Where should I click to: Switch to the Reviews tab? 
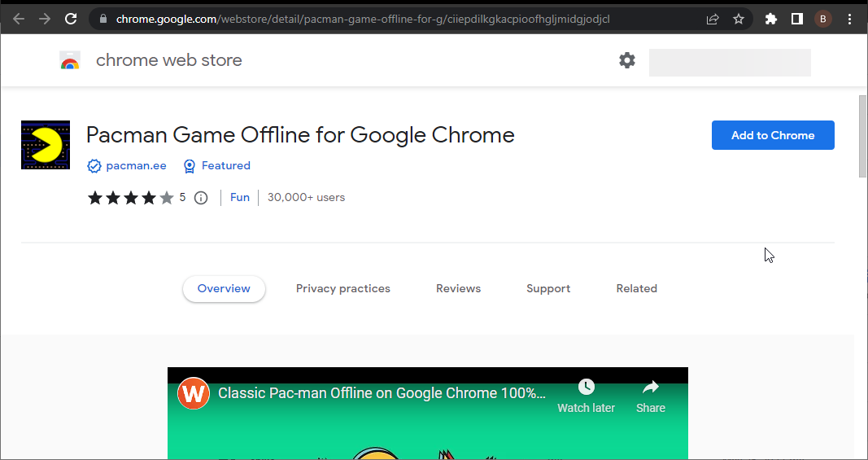(458, 289)
